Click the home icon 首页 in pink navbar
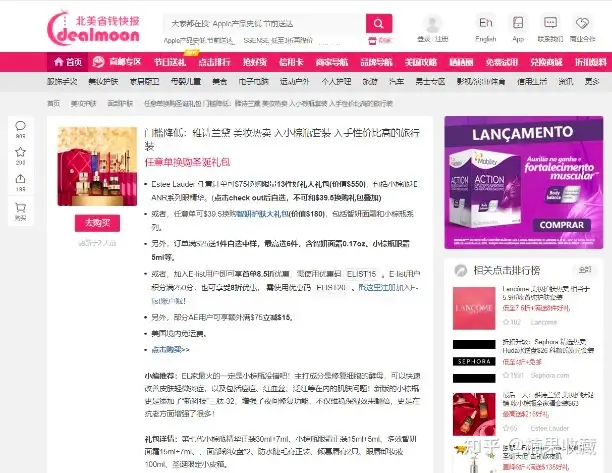612x473 pixels. coord(68,62)
